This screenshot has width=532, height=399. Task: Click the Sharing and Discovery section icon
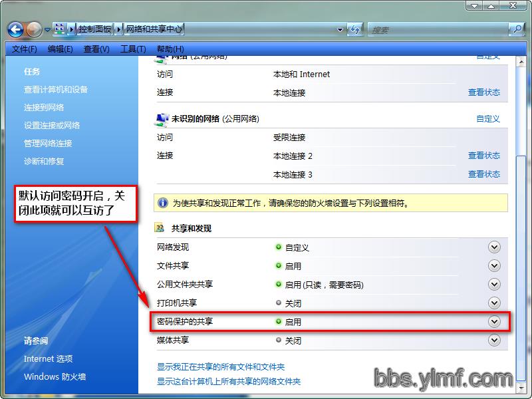160,228
